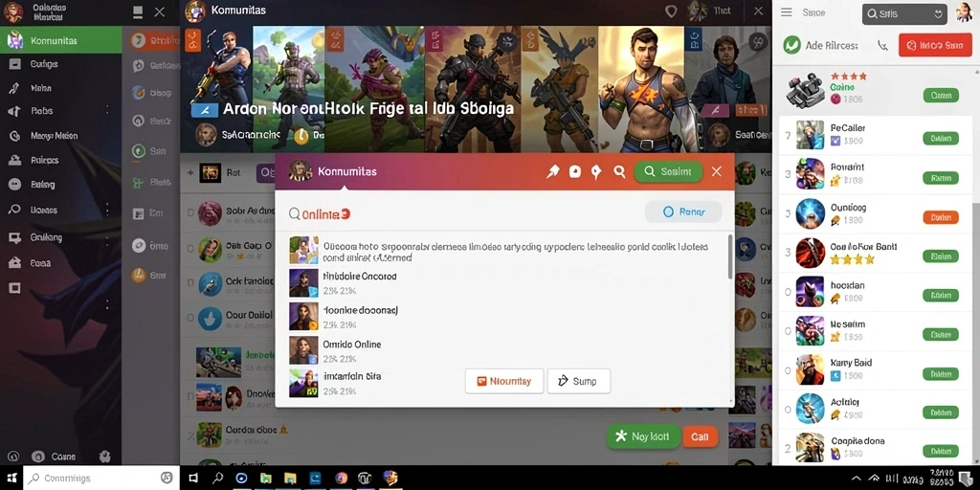
Task: Click the pin icon in Konnunitas dialog header
Action: 552,171
